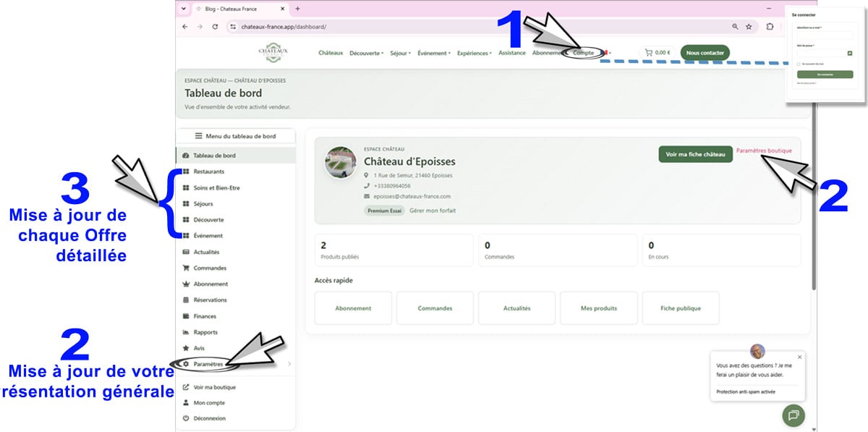Click Voir ma fiche château button

coord(695,154)
